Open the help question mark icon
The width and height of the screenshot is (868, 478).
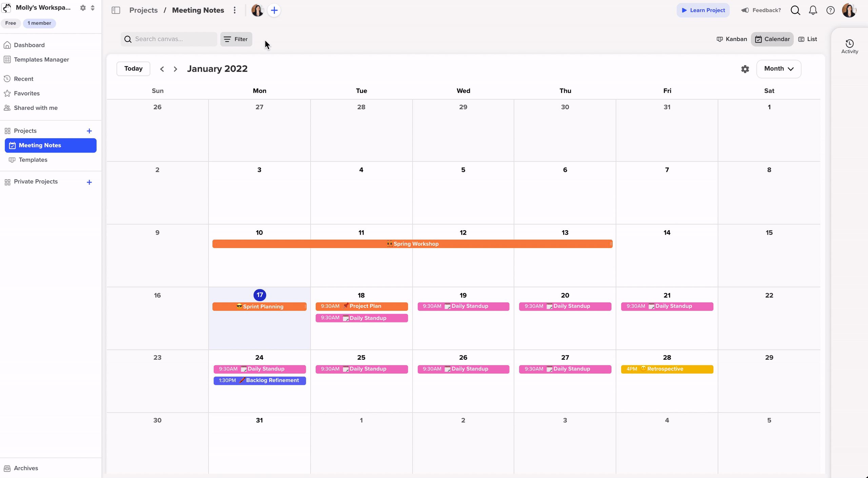[x=830, y=10]
